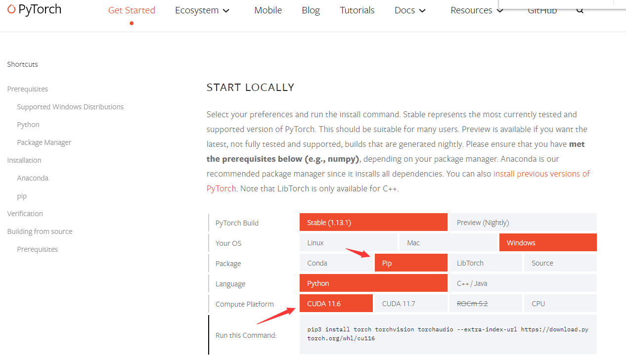
Task: Open the search magnifier icon
Action: tap(580, 11)
